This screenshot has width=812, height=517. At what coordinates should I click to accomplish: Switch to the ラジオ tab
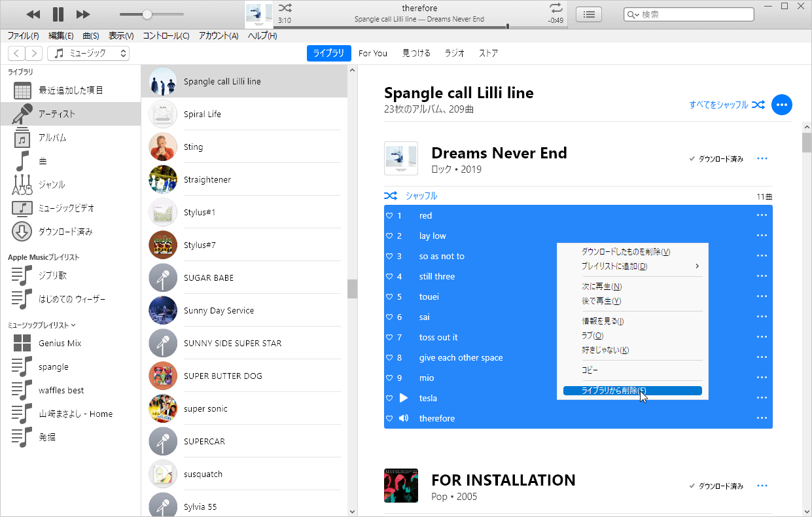pos(455,54)
